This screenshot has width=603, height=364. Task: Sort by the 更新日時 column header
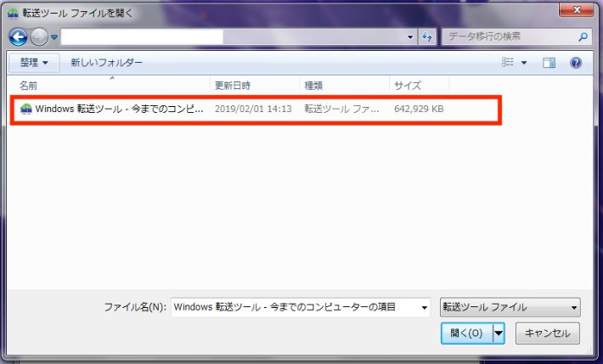click(232, 86)
